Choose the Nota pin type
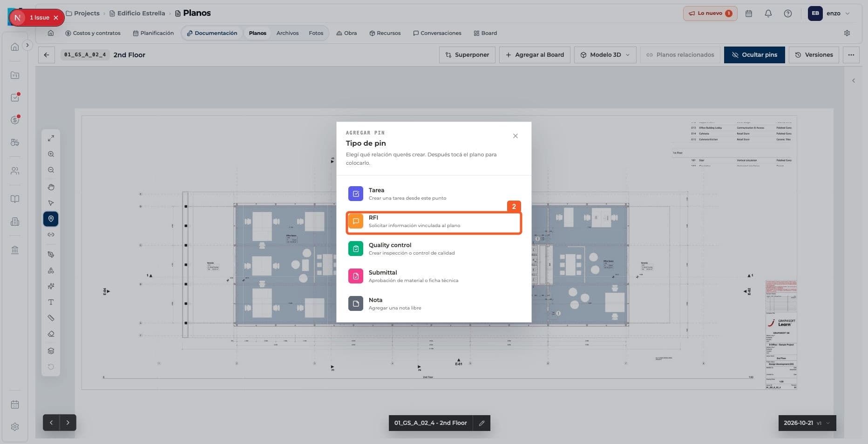Viewport: 868px width, 444px height. 434,303
